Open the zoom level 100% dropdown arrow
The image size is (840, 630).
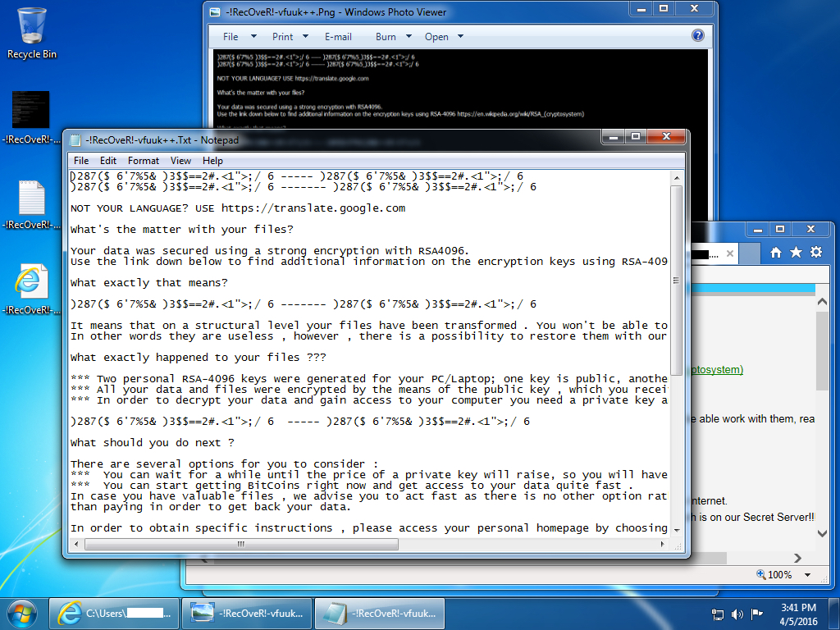click(808, 575)
